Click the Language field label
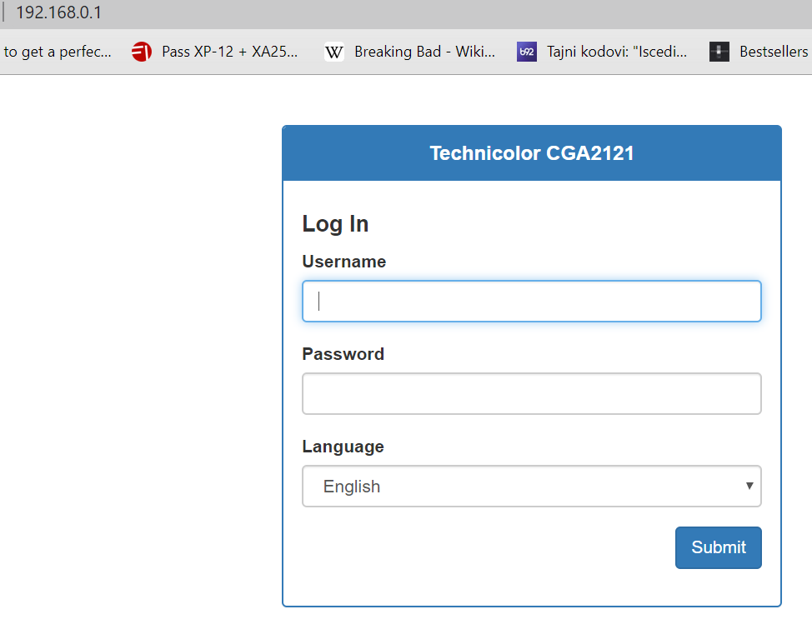 click(x=343, y=447)
